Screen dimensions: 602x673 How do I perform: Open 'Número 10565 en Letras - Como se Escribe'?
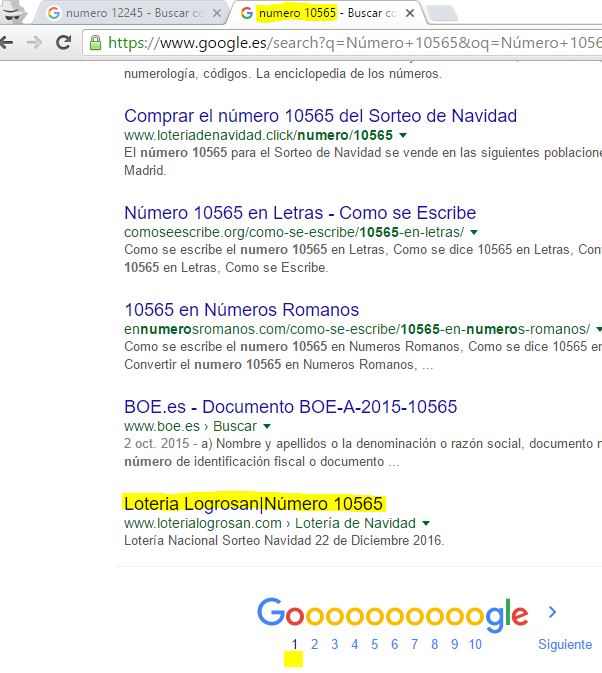click(300, 213)
